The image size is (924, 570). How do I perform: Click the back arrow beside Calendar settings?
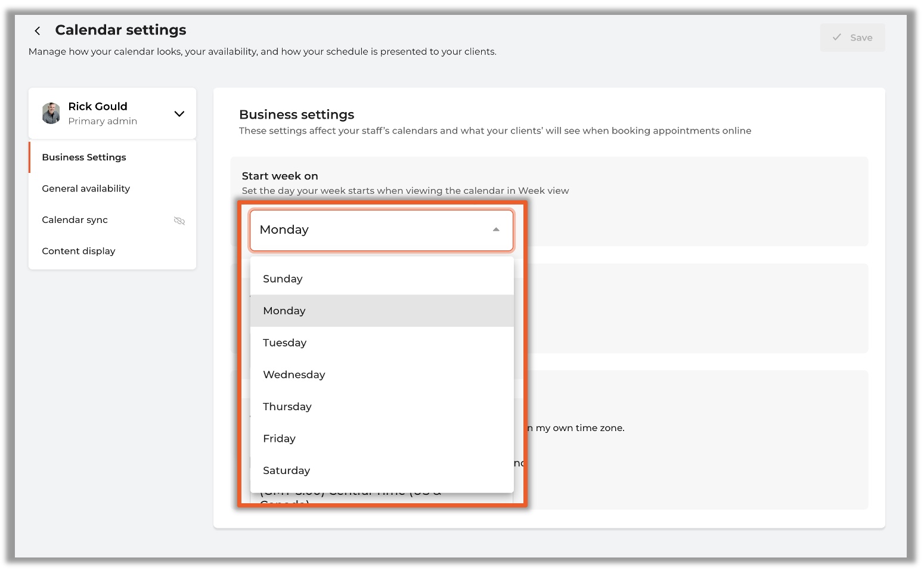click(38, 31)
